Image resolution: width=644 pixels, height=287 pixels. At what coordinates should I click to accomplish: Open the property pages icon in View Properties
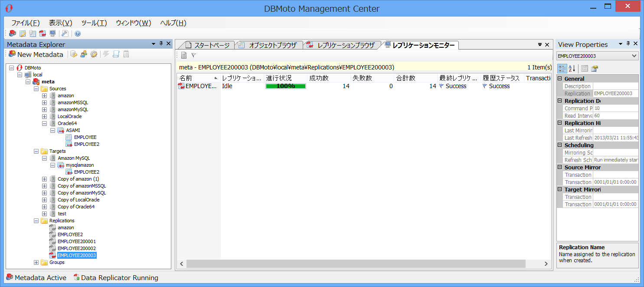coord(595,68)
